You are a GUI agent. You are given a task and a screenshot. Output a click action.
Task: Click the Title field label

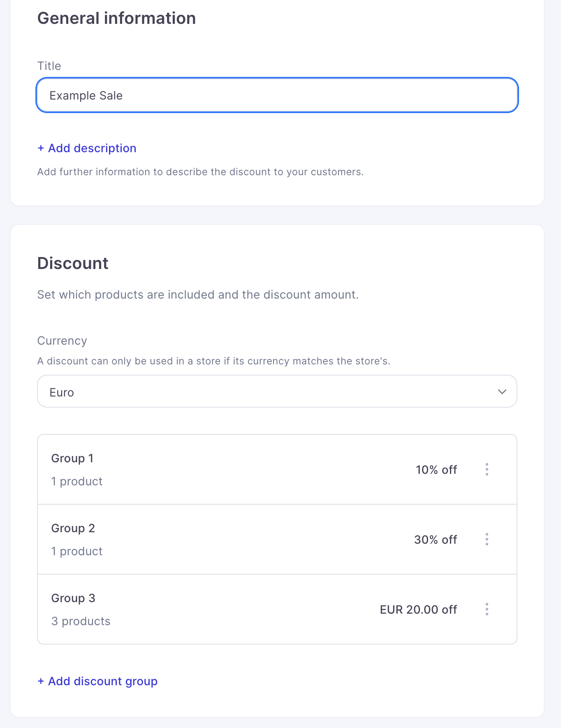(49, 66)
